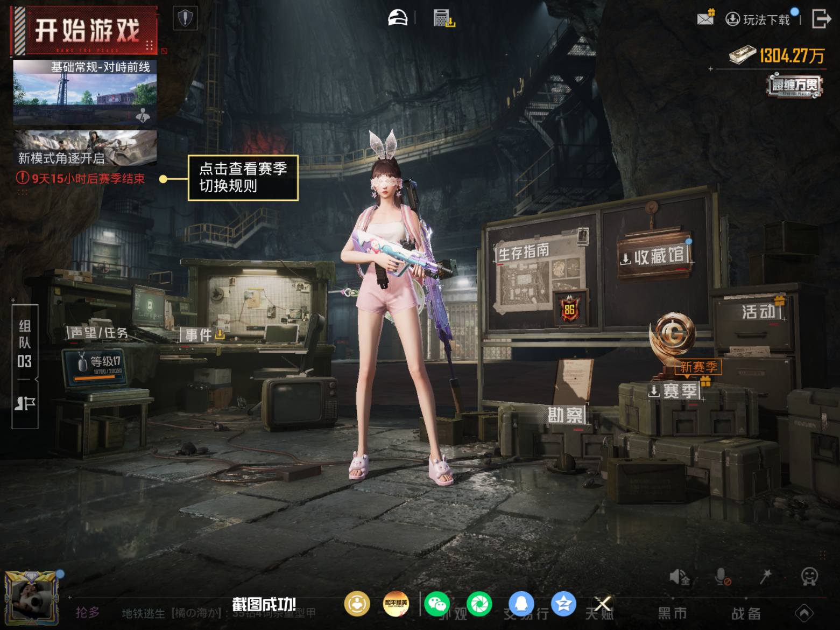
Task: Open the 赛季 season entry
Action: pos(674,391)
